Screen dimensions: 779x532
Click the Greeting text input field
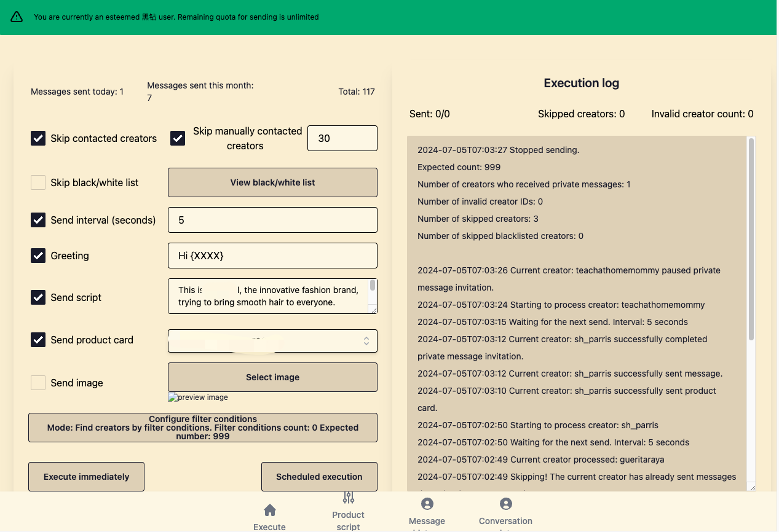click(272, 256)
